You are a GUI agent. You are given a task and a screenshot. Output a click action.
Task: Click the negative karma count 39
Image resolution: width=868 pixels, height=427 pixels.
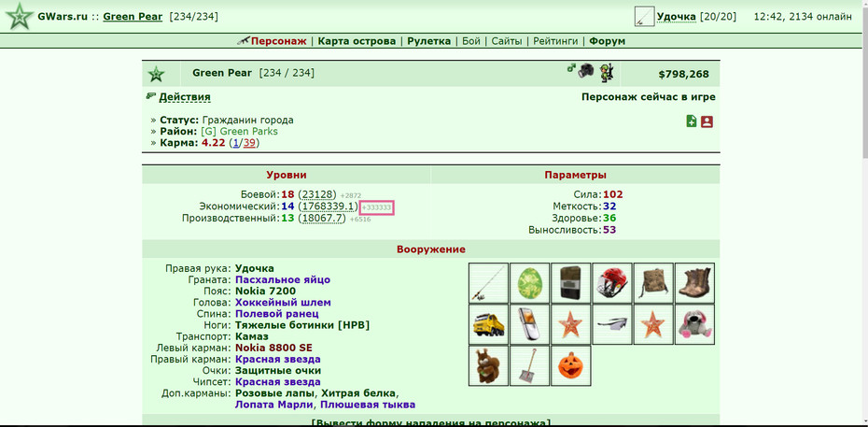(249, 143)
